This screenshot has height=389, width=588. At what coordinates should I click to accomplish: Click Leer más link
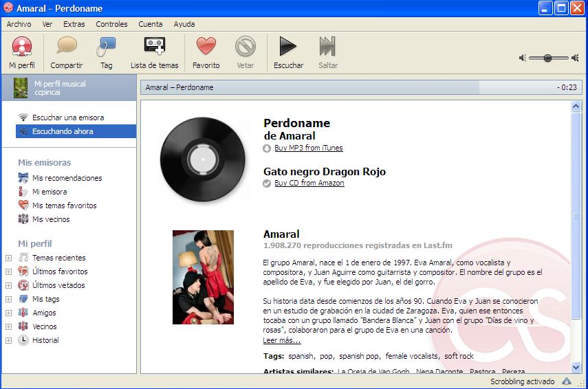pyautogui.click(x=282, y=340)
